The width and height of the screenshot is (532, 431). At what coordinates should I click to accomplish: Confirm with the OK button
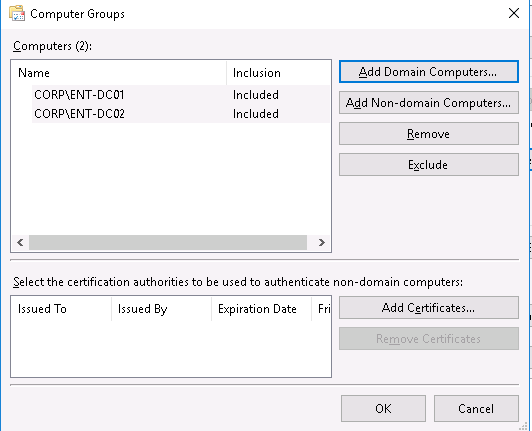[383, 409]
